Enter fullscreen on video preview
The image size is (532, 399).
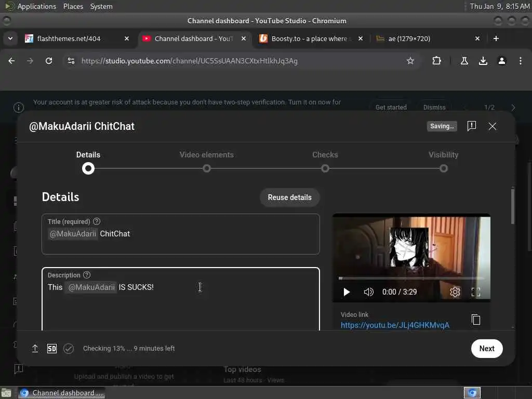pyautogui.click(x=476, y=292)
